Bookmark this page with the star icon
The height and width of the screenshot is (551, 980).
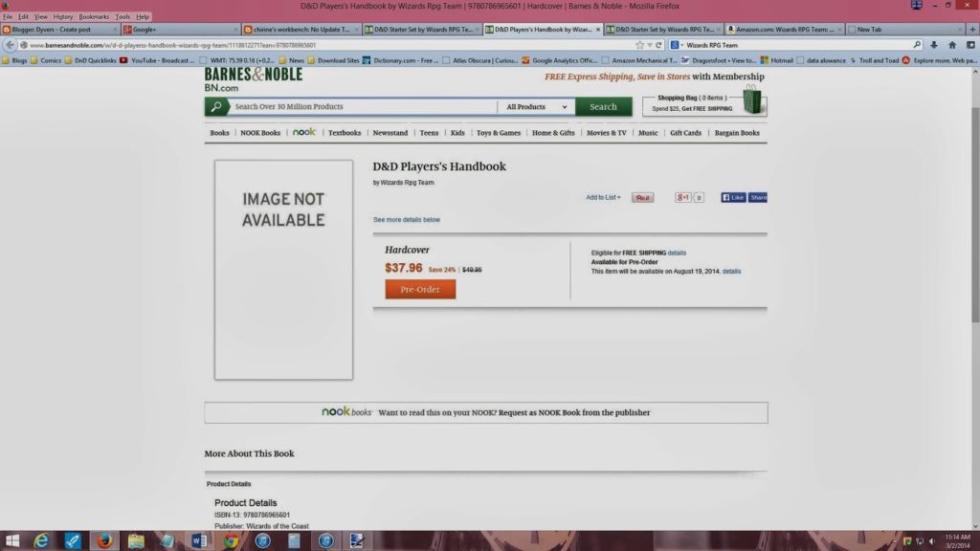639,45
